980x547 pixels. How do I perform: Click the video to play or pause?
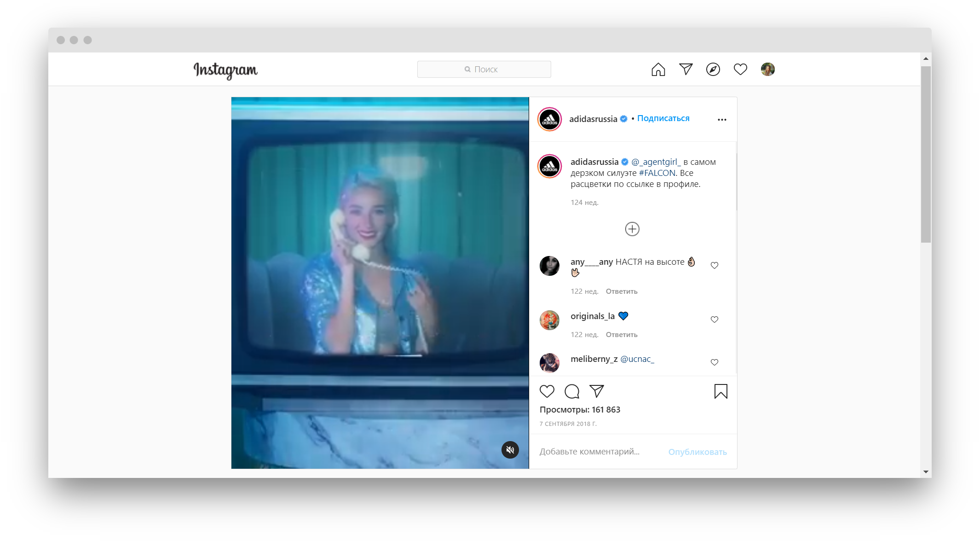(380, 283)
